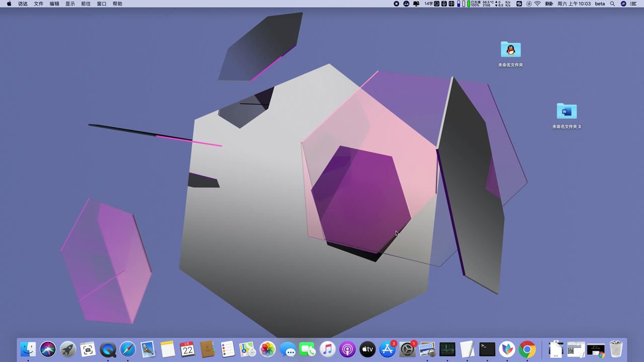Open the 前往 menu
644x362 pixels.
[x=86, y=4]
